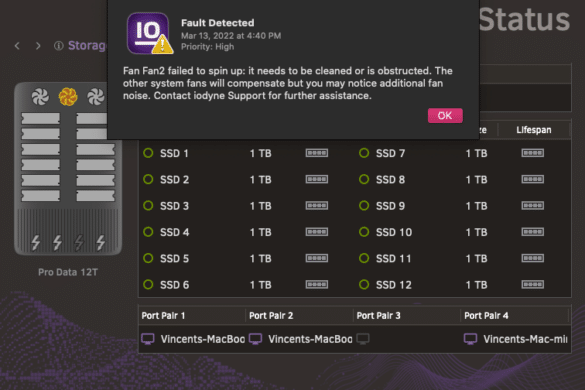585x390 pixels.
Task: Select the SSD 10 status circle
Action: 364,232
